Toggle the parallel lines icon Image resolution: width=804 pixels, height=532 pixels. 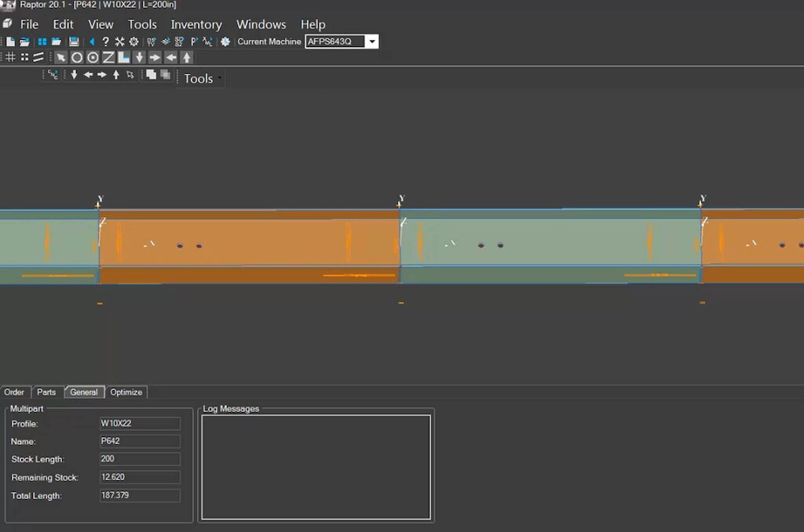point(38,57)
